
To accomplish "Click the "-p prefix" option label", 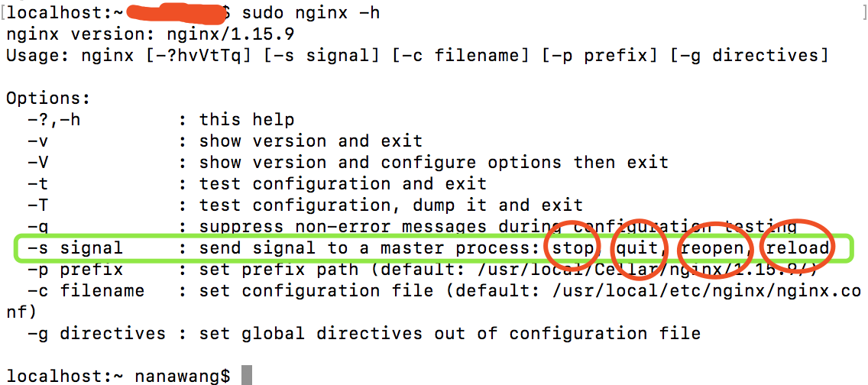I will 75,270.
